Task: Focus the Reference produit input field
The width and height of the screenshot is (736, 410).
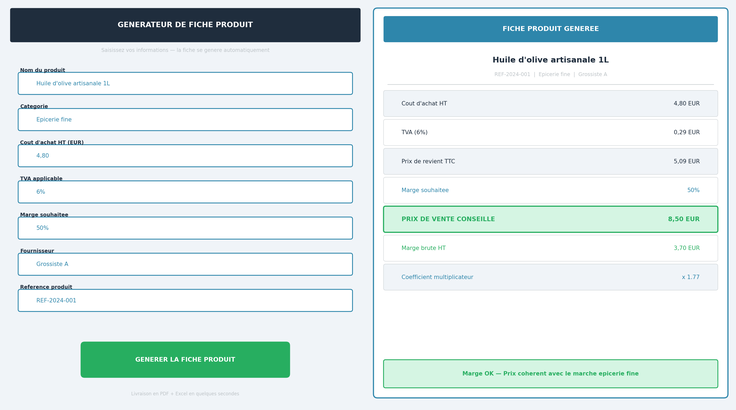Action: pyautogui.click(x=185, y=300)
